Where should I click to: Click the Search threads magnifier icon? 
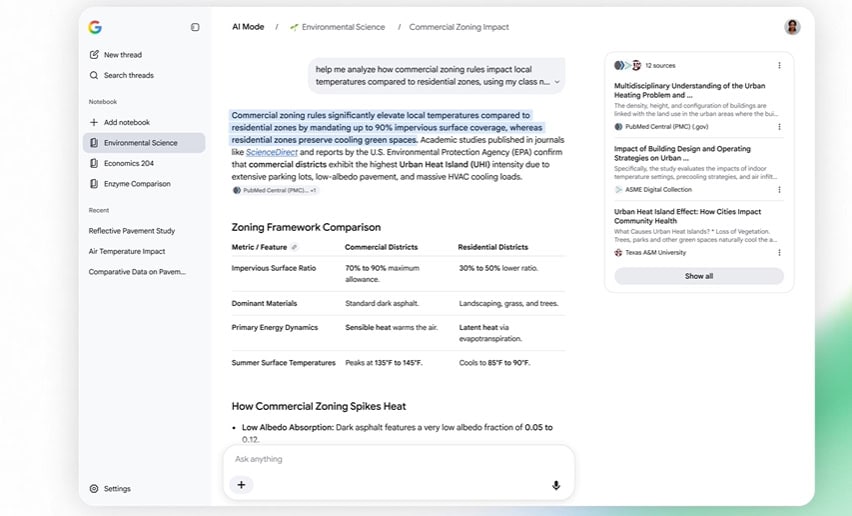pos(94,75)
